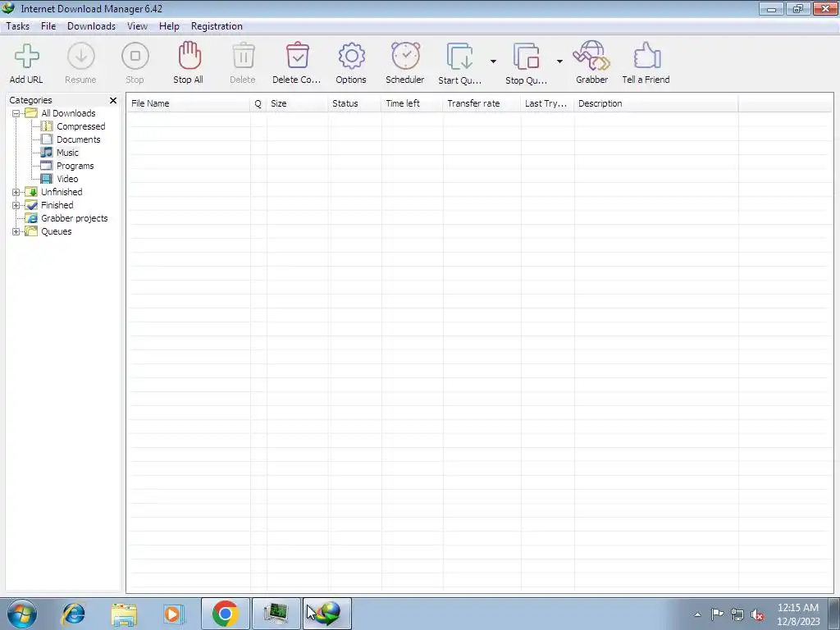Sort by Description column header
The width and height of the screenshot is (840, 630).
pos(655,103)
